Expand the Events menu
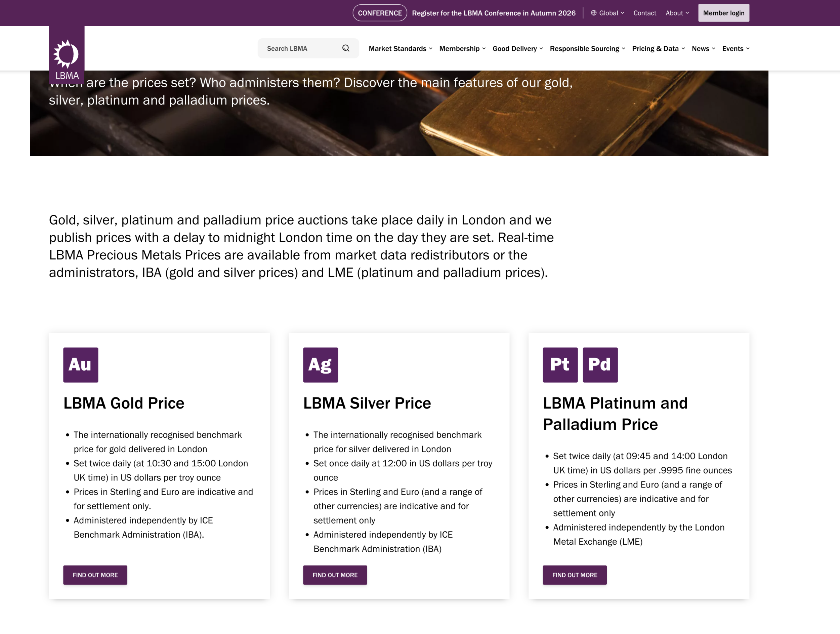The height and width of the screenshot is (634, 840). click(x=736, y=49)
